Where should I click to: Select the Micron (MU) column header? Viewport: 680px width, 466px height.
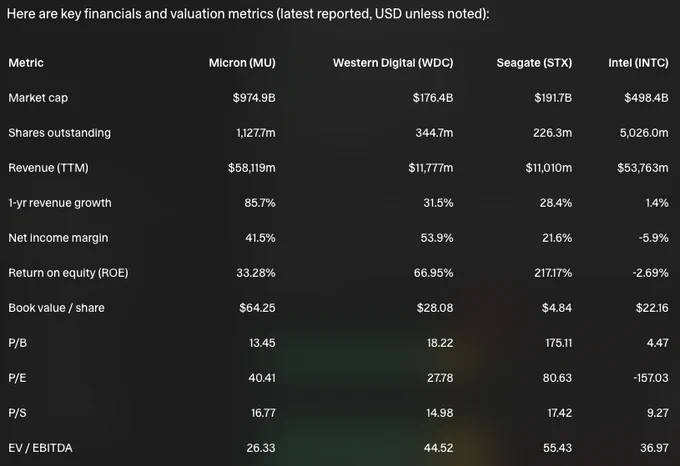coord(242,63)
